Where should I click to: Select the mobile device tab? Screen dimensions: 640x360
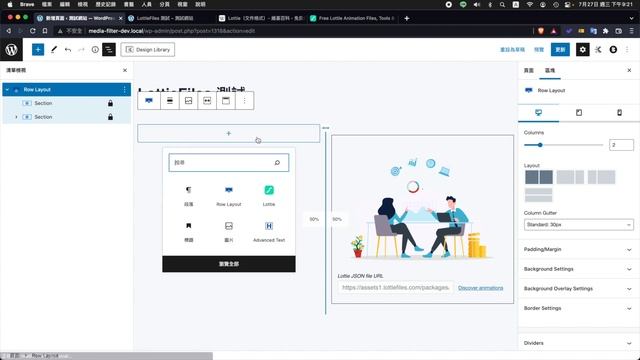[x=619, y=113]
